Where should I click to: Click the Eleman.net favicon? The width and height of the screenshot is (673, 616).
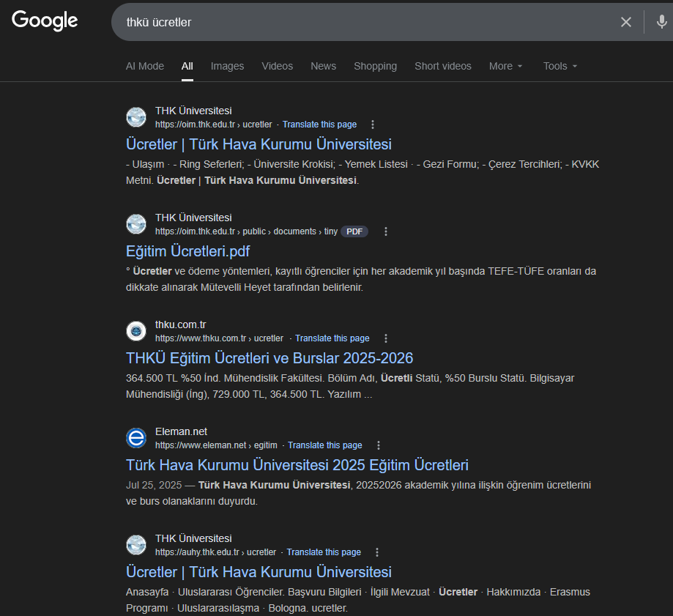[x=136, y=438]
